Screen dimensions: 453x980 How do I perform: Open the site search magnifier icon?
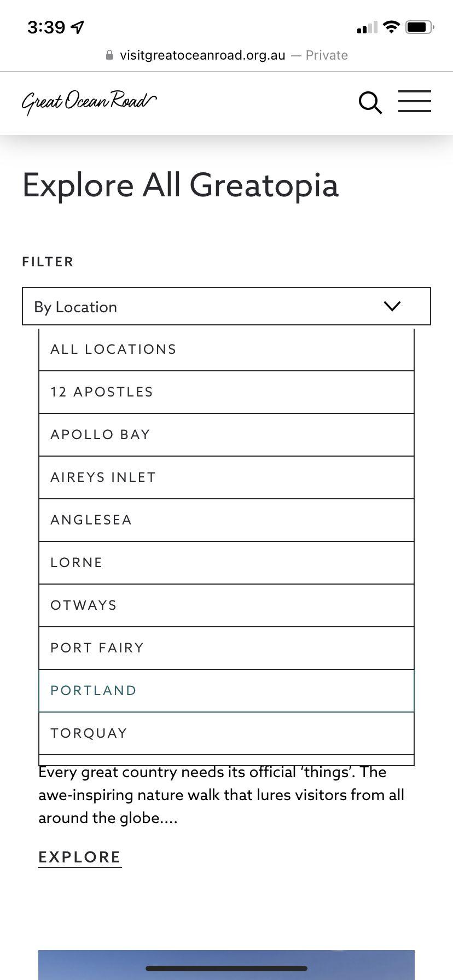coord(370,103)
